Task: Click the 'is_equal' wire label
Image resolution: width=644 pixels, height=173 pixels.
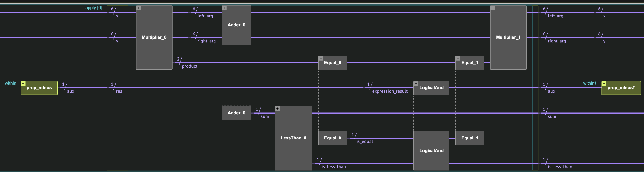Action: coord(364,142)
